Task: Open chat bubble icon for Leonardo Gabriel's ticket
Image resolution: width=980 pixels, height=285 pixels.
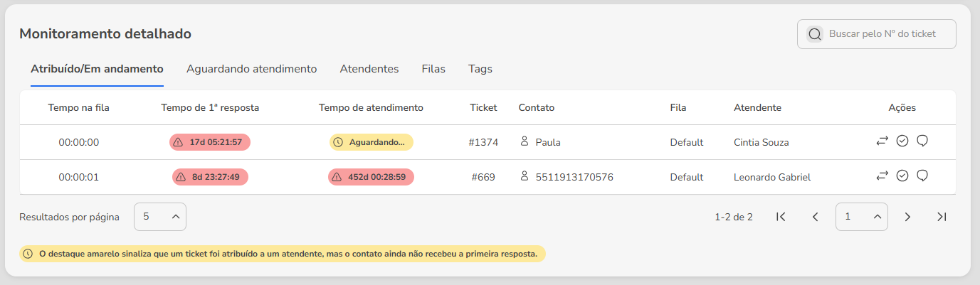Action: 922,176
